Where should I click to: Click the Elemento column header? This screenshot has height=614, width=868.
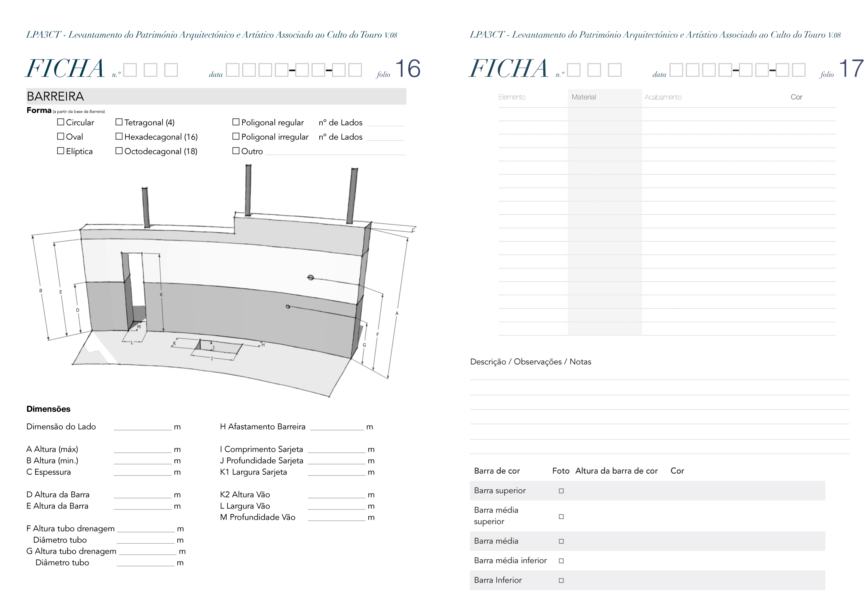tap(512, 97)
